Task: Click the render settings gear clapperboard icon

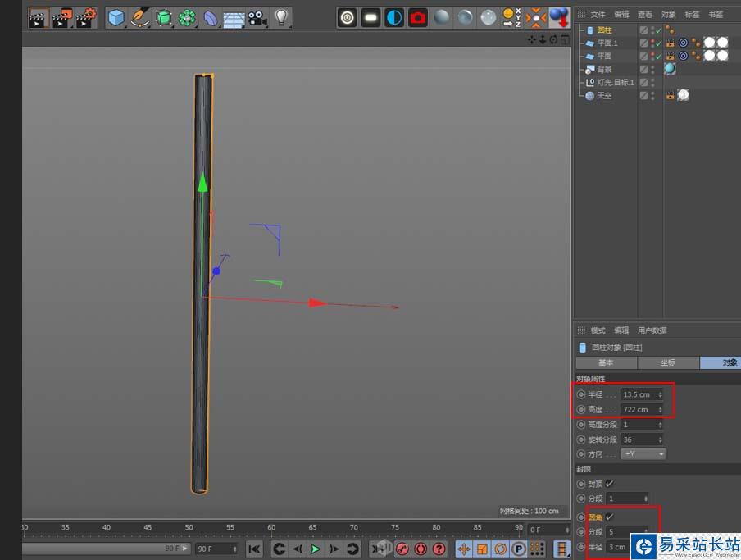Action: (85, 17)
